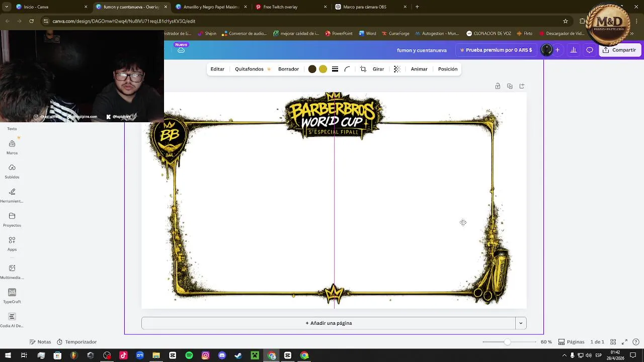Open the Quitafondos background remover
The image size is (644, 362).
click(x=253, y=69)
